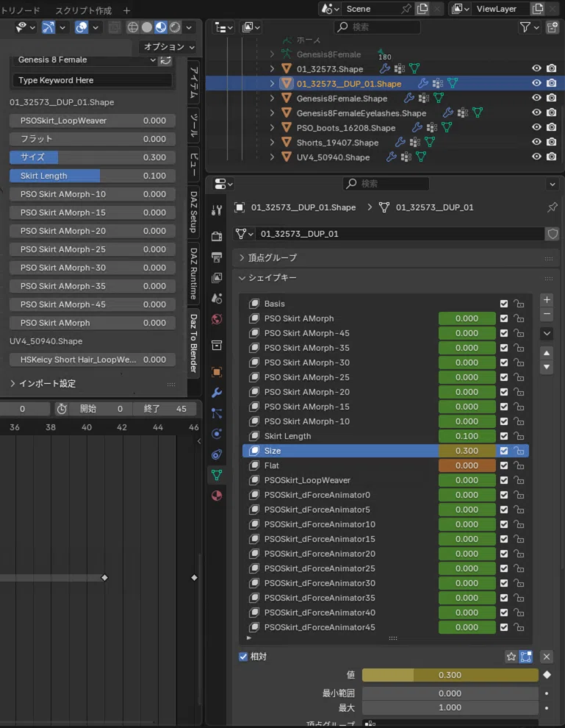The height and width of the screenshot is (728, 565).
Task: Toggle visibility eye of 01_32573.Shape
Action: click(x=536, y=68)
